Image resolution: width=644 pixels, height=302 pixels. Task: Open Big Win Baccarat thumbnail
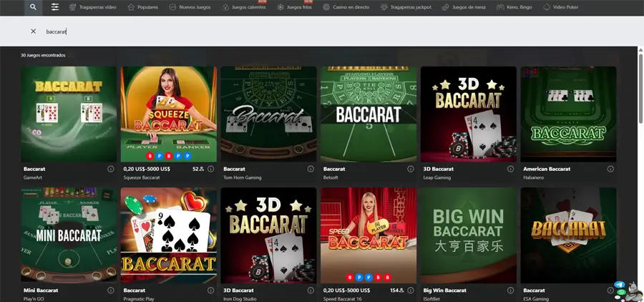coord(469,235)
